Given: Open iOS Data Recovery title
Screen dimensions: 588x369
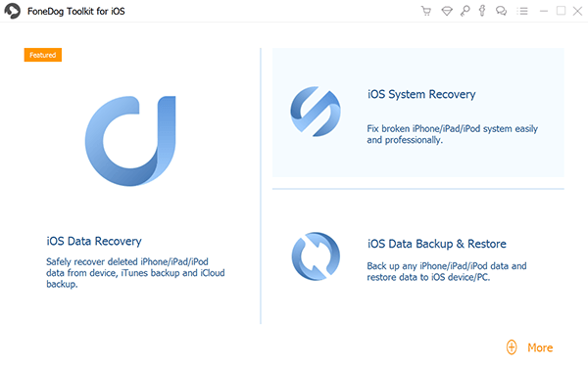Looking at the screenshot, I should [94, 241].
